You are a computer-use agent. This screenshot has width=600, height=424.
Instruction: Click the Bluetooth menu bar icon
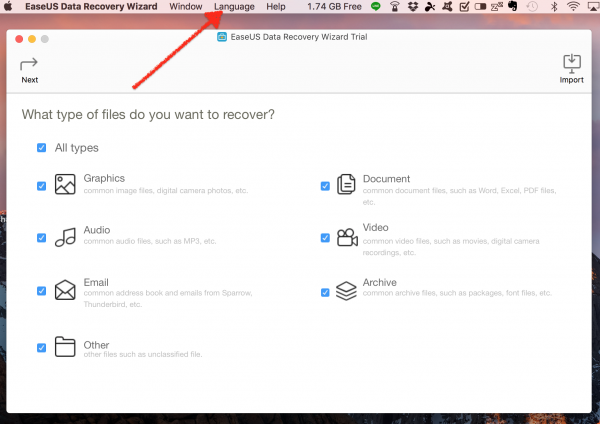coord(553,6)
